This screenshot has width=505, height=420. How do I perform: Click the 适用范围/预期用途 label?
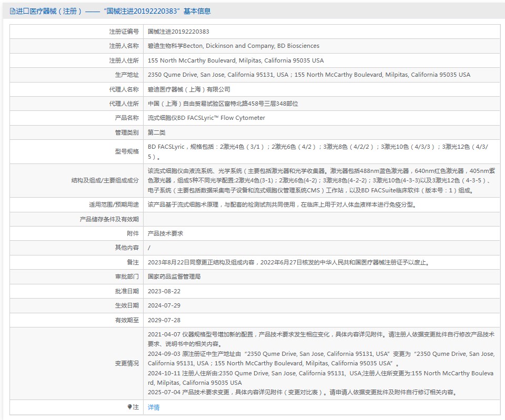click(114, 204)
